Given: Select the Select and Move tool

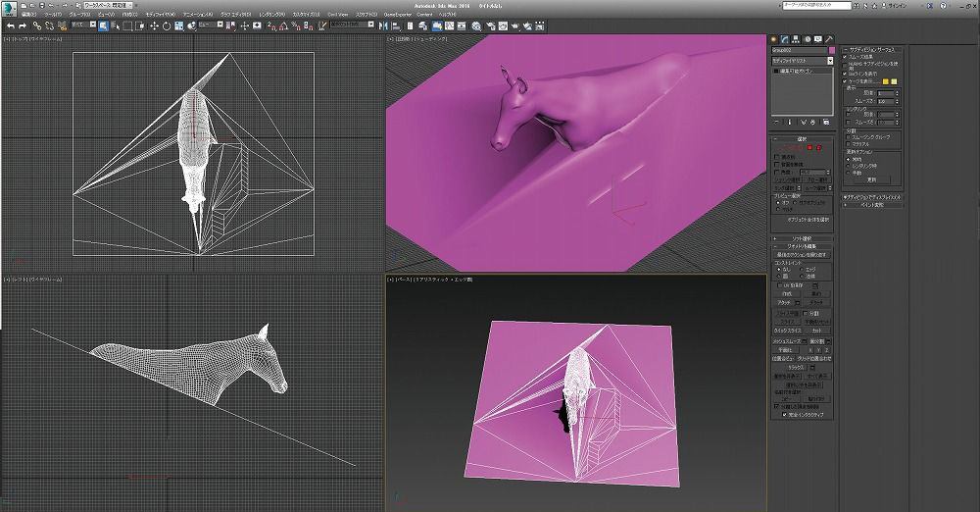Looking at the screenshot, I should 155,26.
